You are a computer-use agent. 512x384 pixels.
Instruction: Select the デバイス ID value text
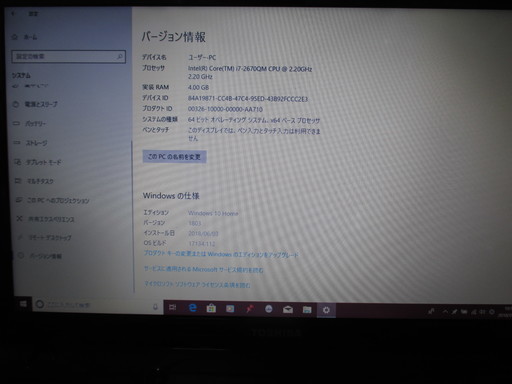click(248, 99)
